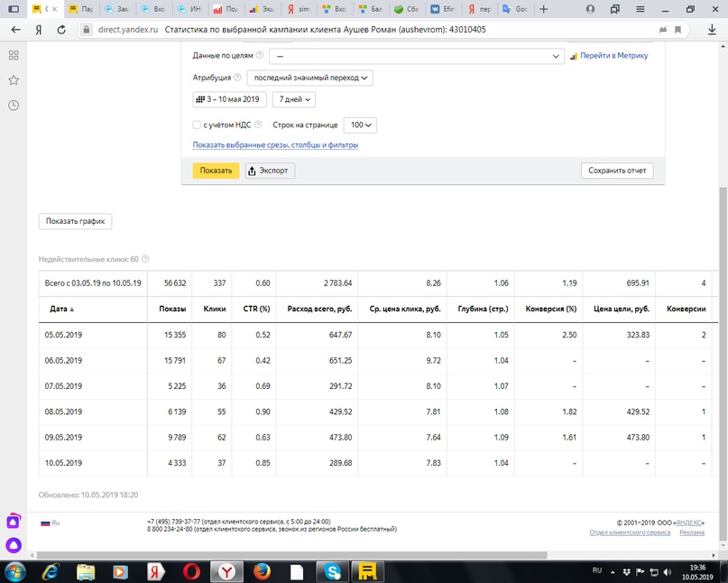The height and width of the screenshot is (583, 728).
Task: Click the help icon next to Атрибуция
Action: pos(238,77)
